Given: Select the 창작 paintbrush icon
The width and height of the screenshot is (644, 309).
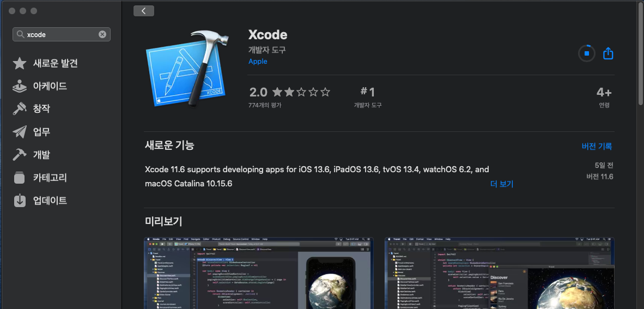Looking at the screenshot, I should click(19, 109).
